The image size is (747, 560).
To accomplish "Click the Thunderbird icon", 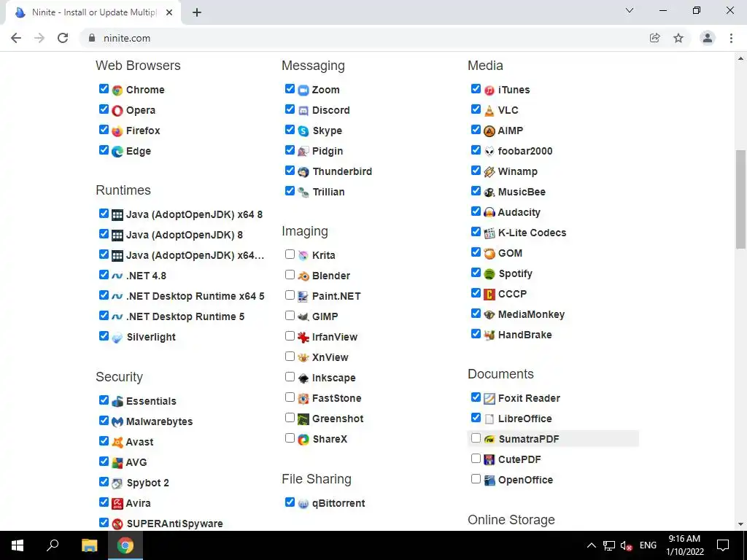I will pyautogui.click(x=303, y=172).
